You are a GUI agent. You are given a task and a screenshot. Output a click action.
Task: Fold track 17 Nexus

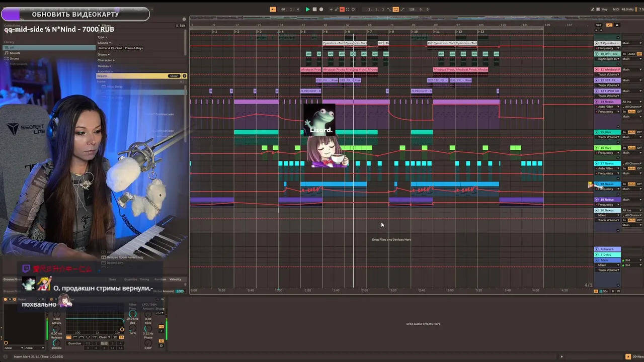tap(597, 163)
